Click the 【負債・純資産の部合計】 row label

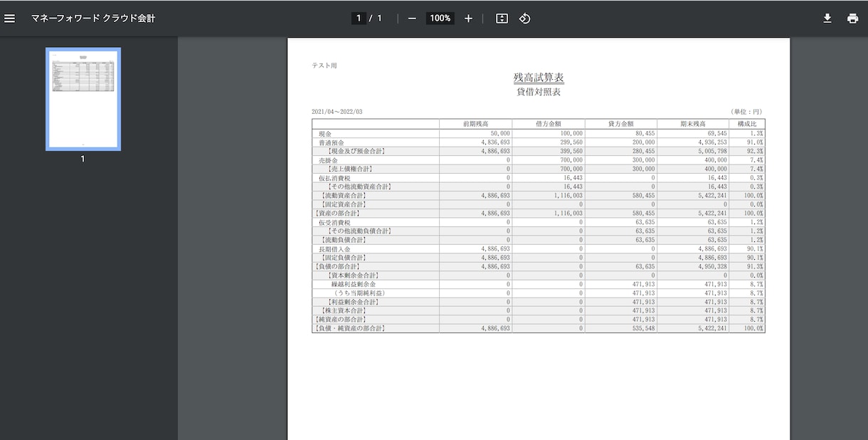pyautogui.click(x=349, y=328)
